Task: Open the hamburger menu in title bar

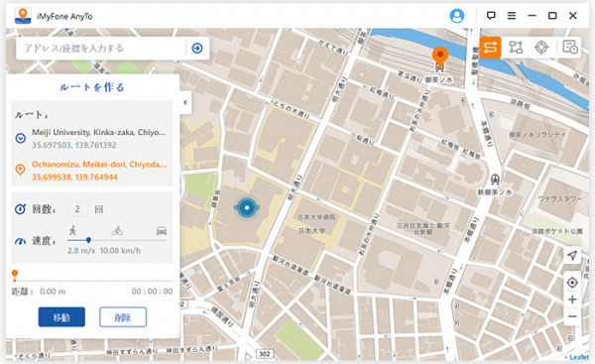Action: click(512, 16)
